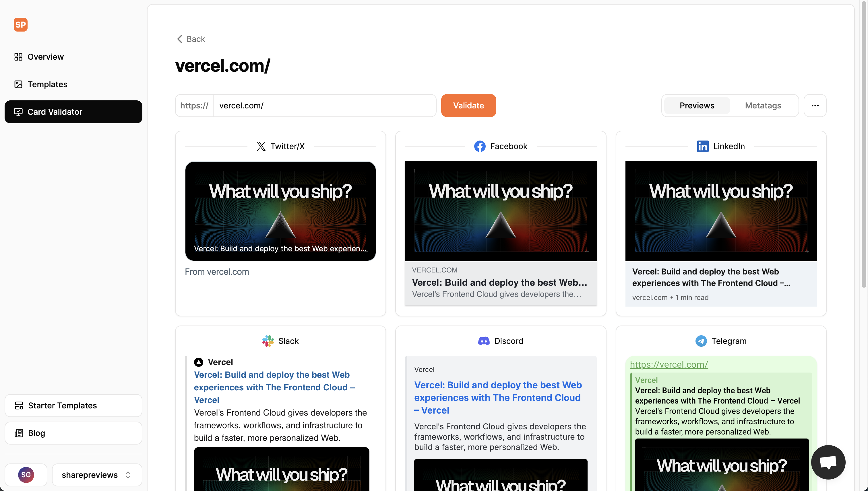Click the Facebook preview image
This screenshot has height=491, width=868.
coord(501,211)
